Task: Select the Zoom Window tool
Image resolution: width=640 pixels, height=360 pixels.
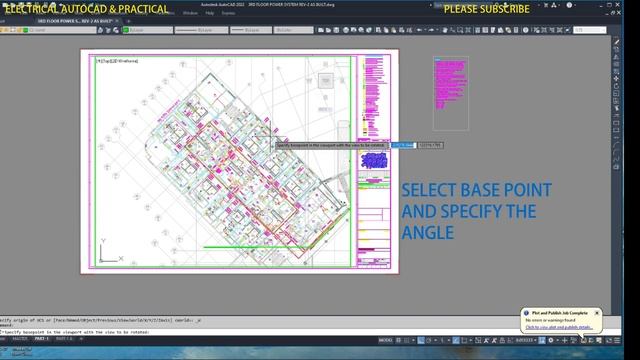Action: pos(460,30)
